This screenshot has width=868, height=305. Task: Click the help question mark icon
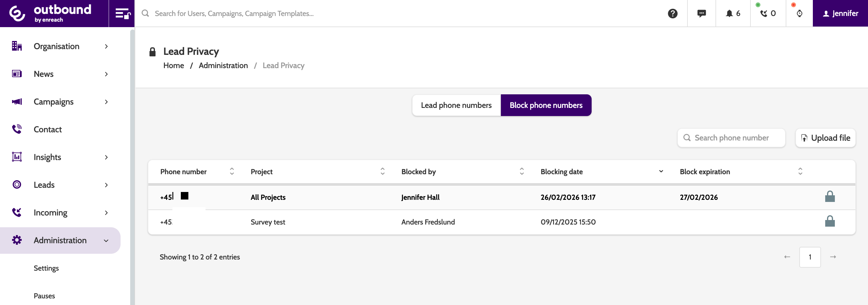[x=672, y=14]
